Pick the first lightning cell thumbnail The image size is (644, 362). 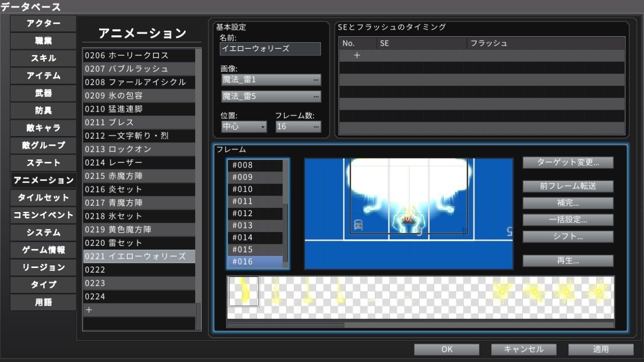pos(244,291)
